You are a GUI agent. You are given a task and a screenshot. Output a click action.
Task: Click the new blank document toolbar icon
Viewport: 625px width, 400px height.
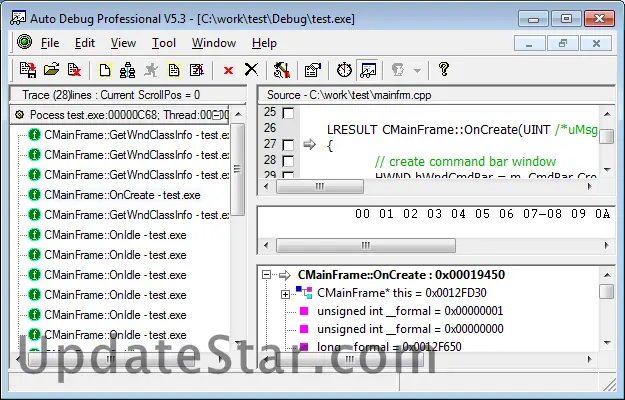pos(105,70)
